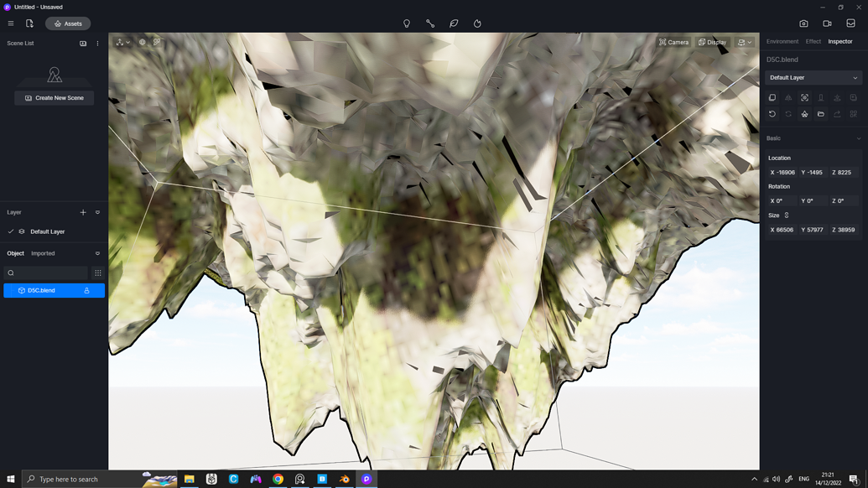Click the sun/time clock icon in the toolbar
The image size is (868, 488).
pos(477,23)
